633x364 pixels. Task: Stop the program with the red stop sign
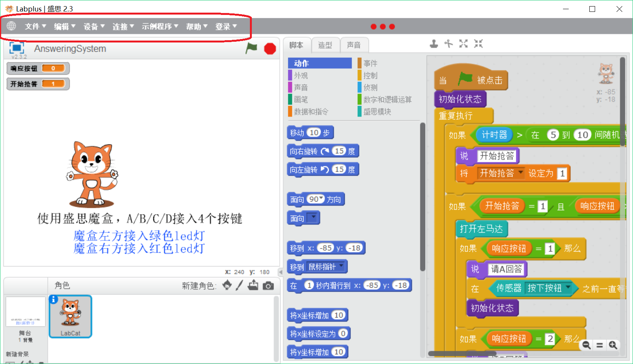(270, 49)
